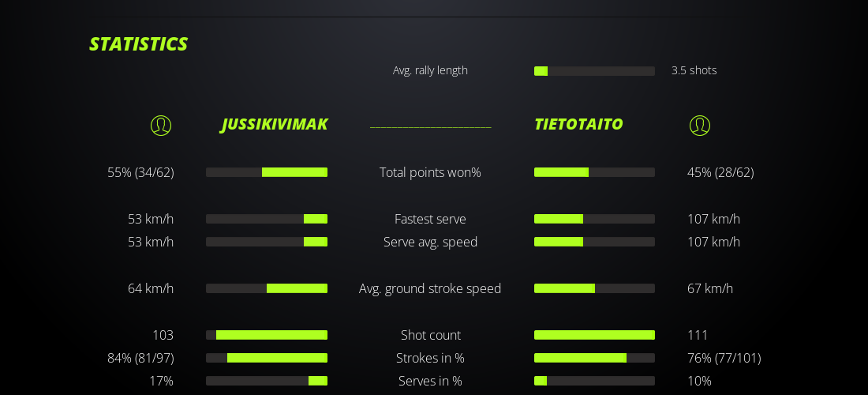Click the player avatar icon beside JUSSIKIVIMAK
This screenshot has width=868, height=395.
pyautogui.click(x=161, y=126)
